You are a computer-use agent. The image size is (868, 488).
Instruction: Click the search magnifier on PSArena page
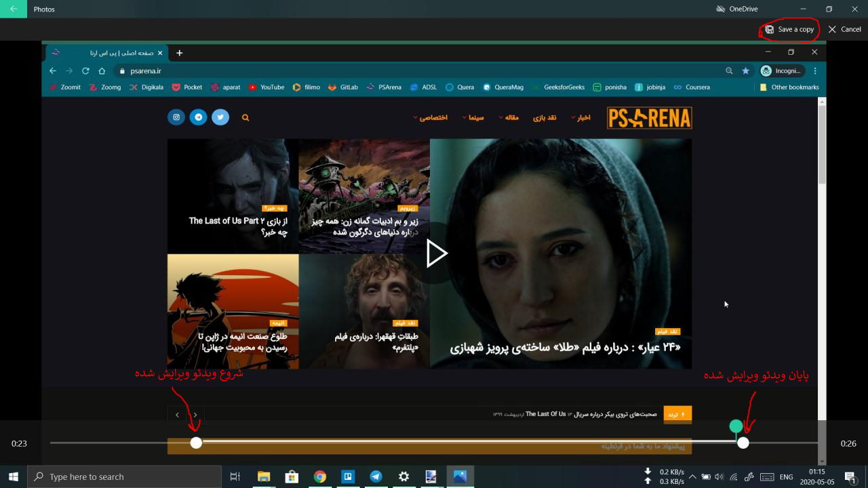pyautogui.click(x=245, y=117)
